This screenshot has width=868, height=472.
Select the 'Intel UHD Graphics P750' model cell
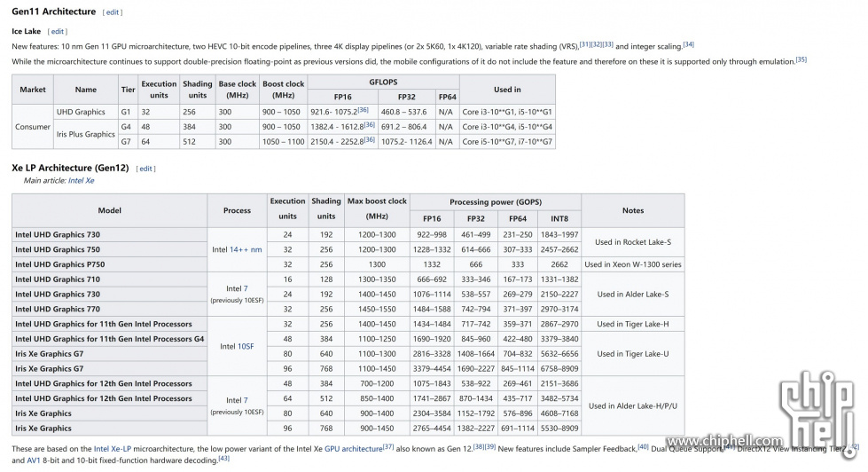110,264
